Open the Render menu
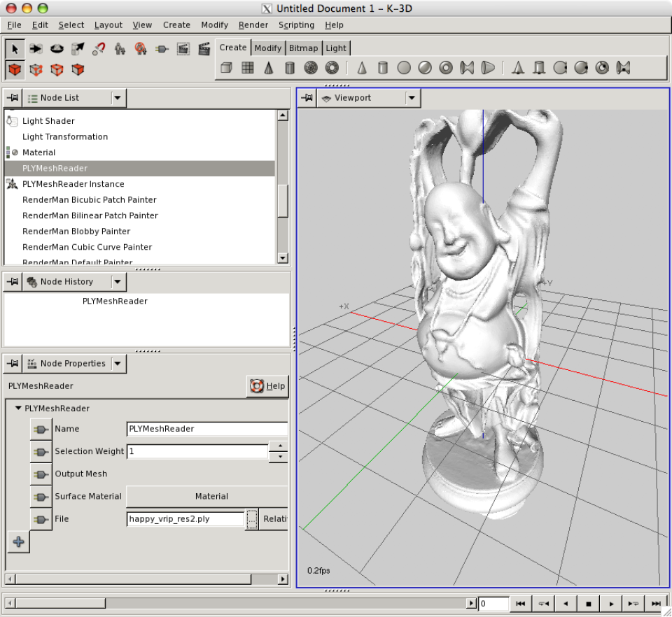 [253, 24]
